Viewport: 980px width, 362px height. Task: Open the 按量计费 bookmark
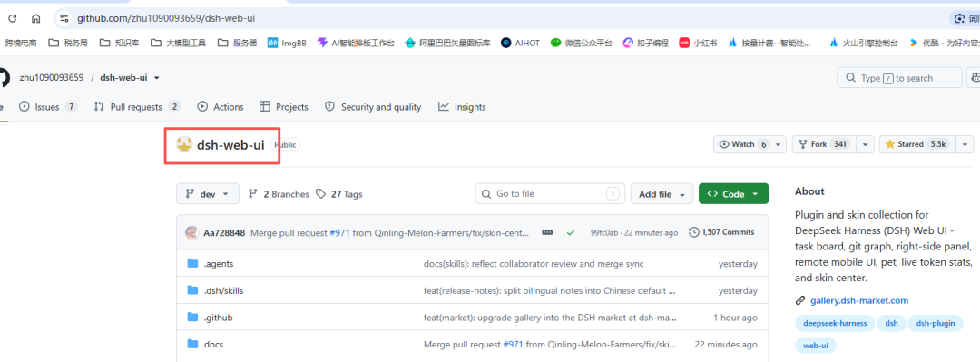pyautogui.click(x=769, y=44)
